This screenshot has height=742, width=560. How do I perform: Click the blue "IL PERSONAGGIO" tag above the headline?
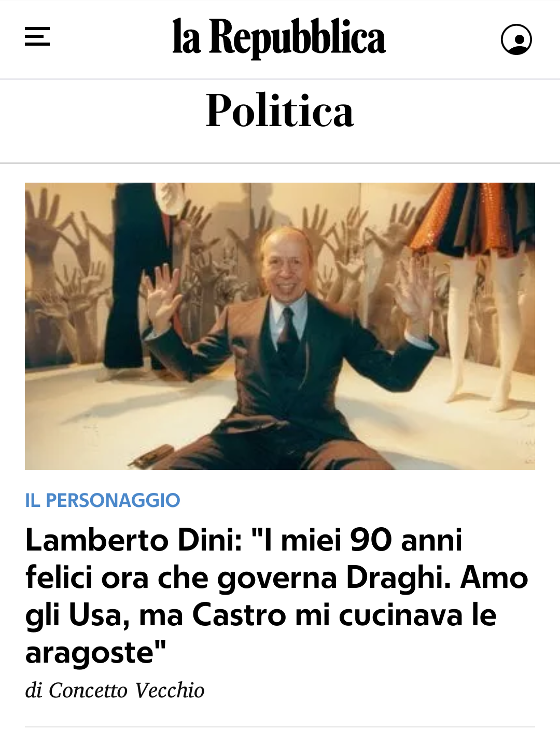point(103,500)
